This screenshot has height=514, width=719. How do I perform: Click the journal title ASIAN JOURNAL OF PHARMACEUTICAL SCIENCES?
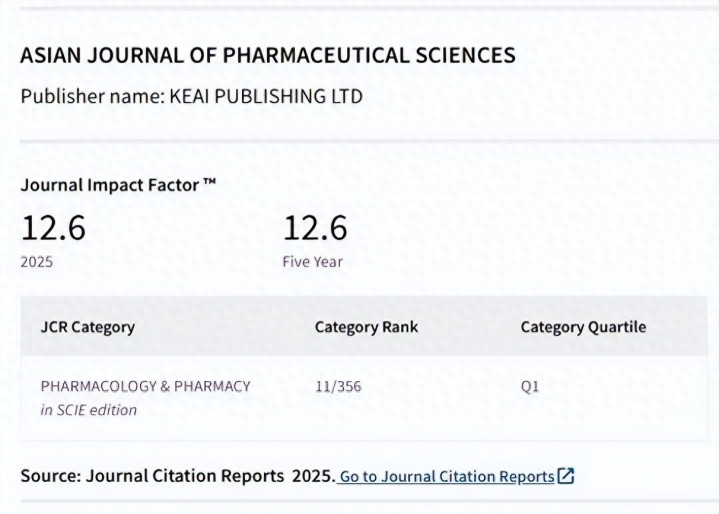[268, 55]
